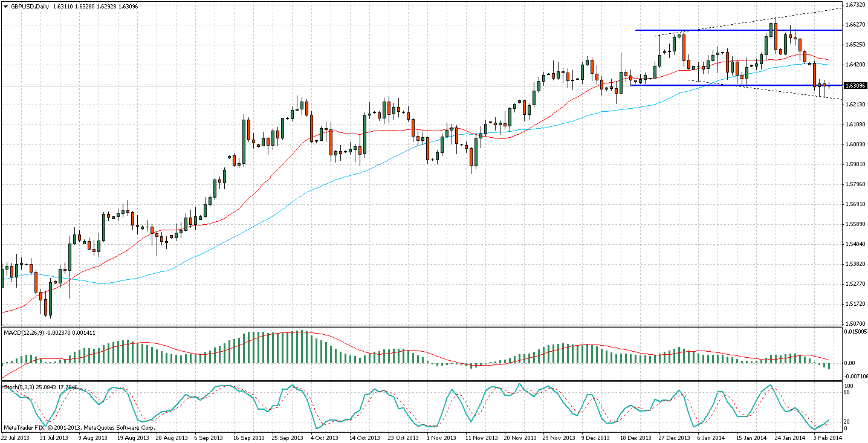This screenshot has width=868, height=443.
Task: Click the 24 Jan 2014 date label
Action: point(790,437)
